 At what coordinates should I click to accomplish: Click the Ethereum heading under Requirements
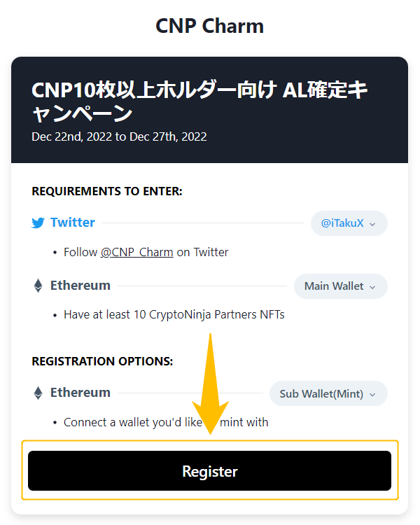click(x=80, y=286)
